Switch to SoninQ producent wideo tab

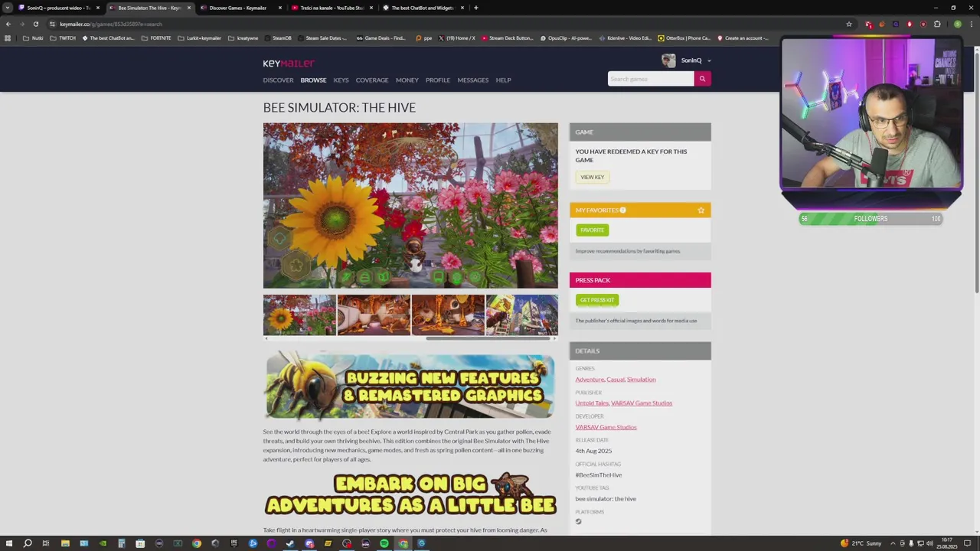[57, 8]
